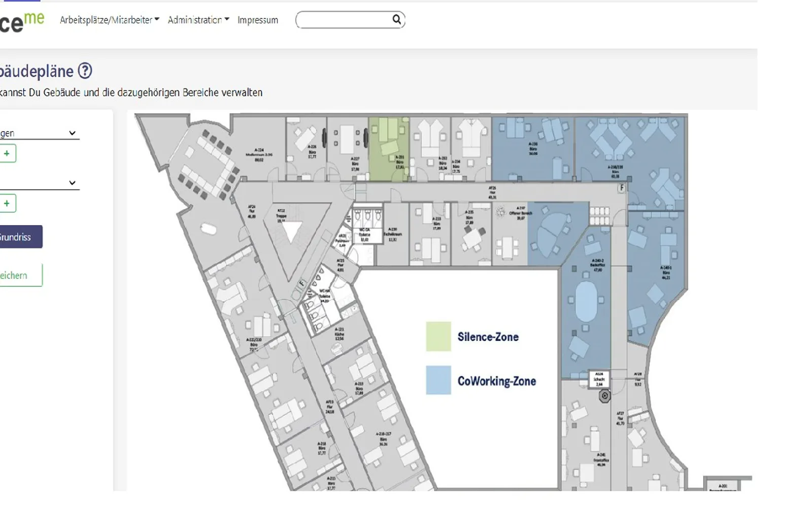812x508 pixels.
Task: Select the green silence-zone room on plan
Action: coord(389,149)
